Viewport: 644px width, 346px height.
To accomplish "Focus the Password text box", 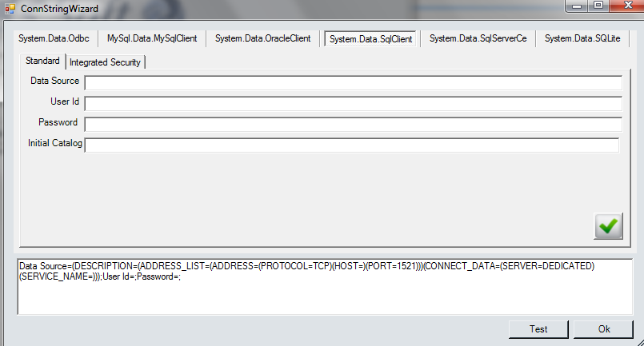I will 354,125.
